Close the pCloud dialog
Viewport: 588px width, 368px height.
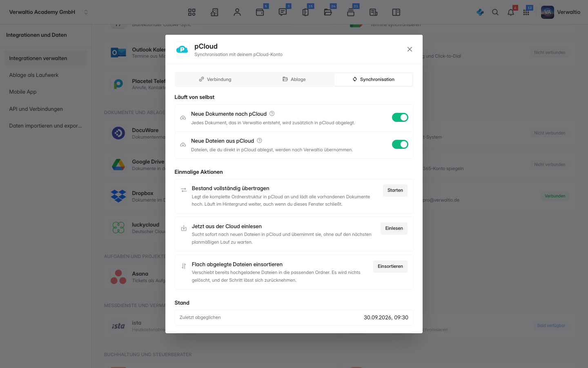[410, 49]
